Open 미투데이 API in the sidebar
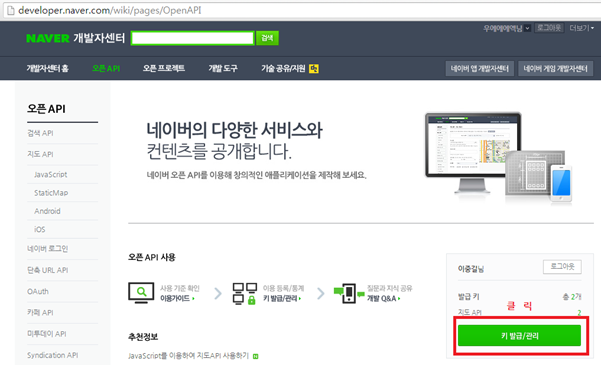Screen dimensions: 601x365 pyautogui.click(x=47, y=334)
